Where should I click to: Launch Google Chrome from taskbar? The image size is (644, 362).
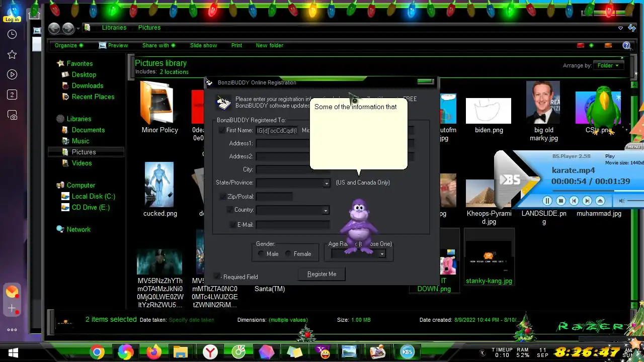(97, 352)
